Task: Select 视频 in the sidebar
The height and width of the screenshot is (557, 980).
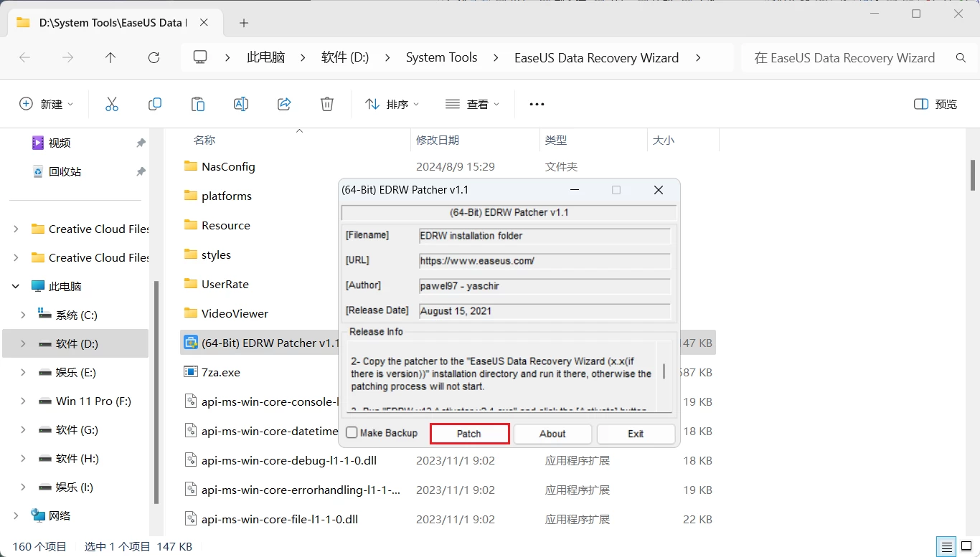Action: [60, 143]
